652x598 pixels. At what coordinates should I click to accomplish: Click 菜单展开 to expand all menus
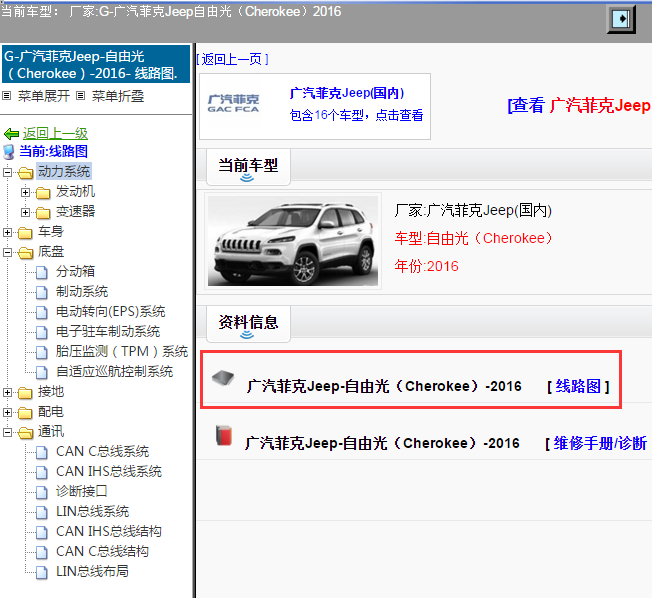tap(44, 96)
